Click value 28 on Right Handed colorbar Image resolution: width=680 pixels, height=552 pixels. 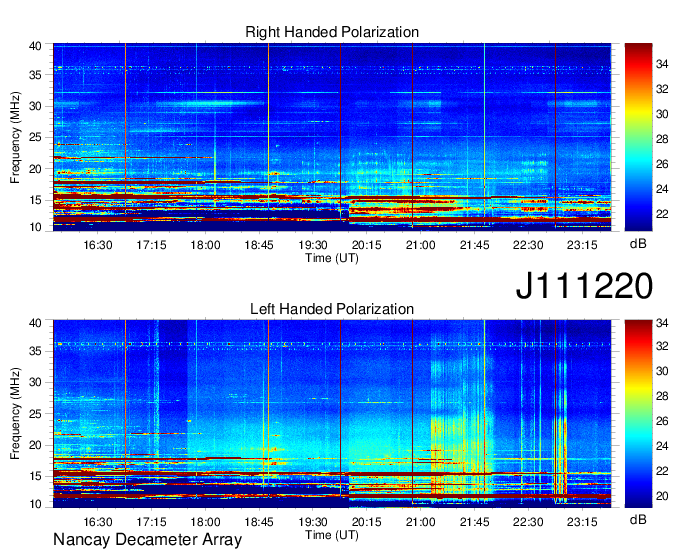click(x=662, y=139)
